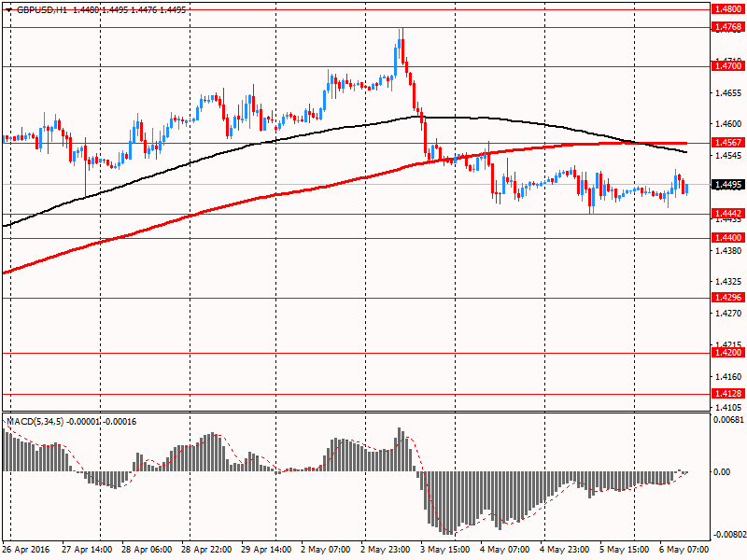Click the 1.4400 red price level label
747x560 pixels.
pyautogui.click(x=728, y=238)
